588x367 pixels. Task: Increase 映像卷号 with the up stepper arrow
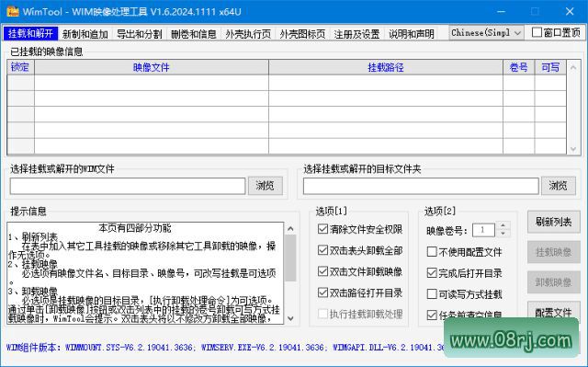coord(503,226)
